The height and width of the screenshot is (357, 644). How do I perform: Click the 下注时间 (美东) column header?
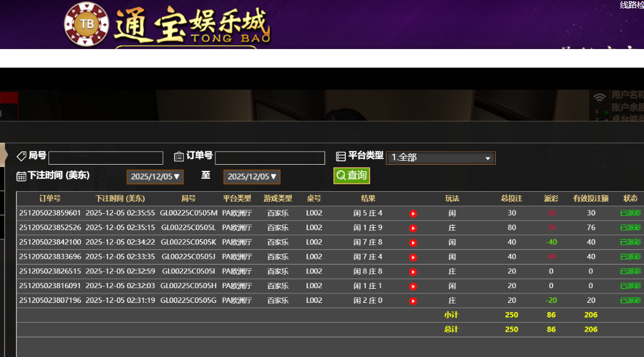click(120, 199)
